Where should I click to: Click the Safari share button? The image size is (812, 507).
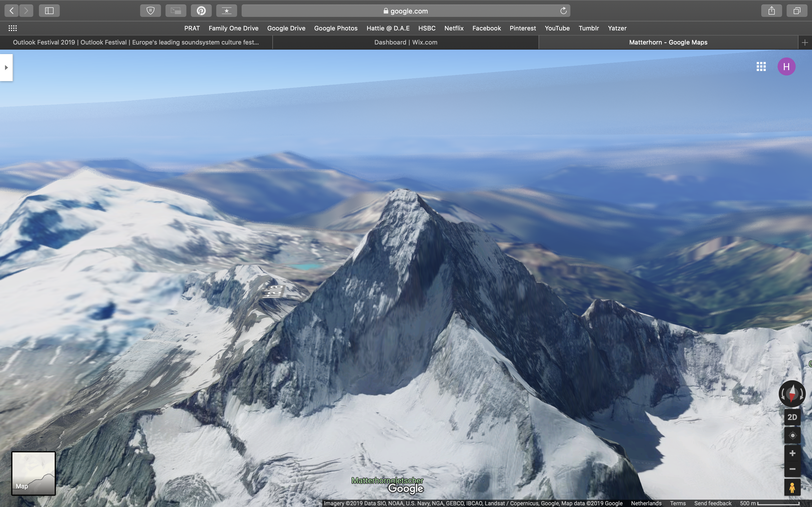pyautogui.click(x=771, y=11)
